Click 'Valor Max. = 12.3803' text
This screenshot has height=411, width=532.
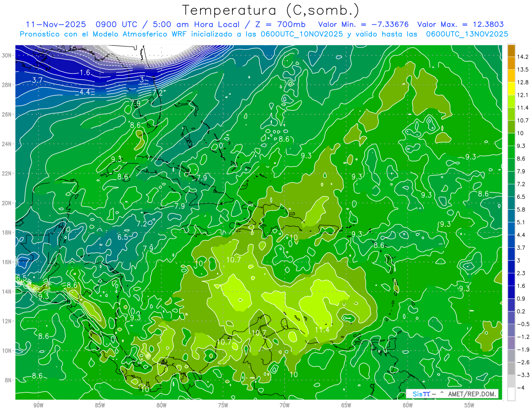pyautogui.click(x=461, y=24)
